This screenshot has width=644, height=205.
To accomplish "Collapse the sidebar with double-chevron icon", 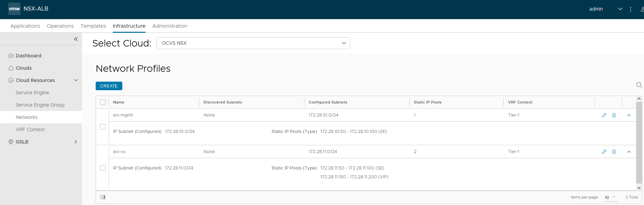I will pos(76,39).
